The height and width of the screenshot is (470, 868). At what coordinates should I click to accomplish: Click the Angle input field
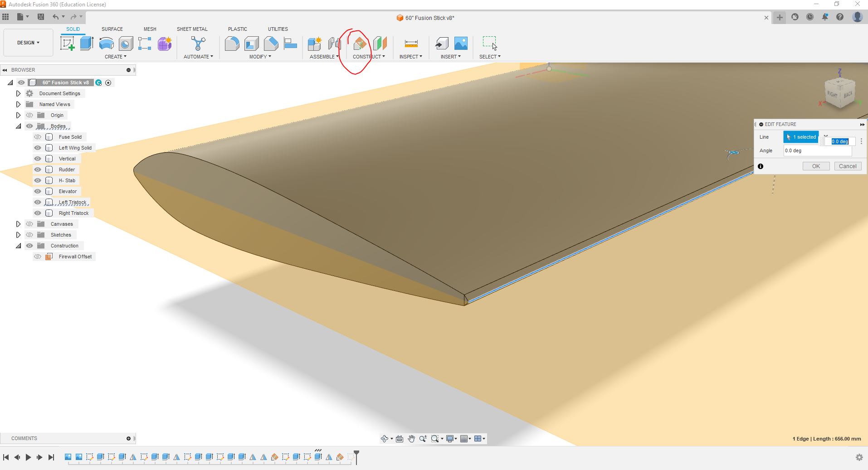817,150
